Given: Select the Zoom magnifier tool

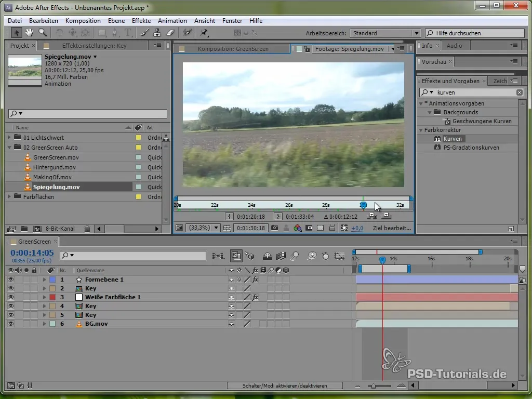Looking at the screenshot, I should (x=43, y=33).
